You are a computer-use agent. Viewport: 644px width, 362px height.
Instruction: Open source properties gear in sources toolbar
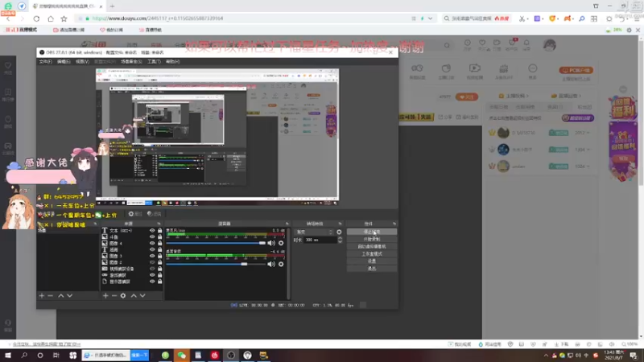(x=123, y=295)
